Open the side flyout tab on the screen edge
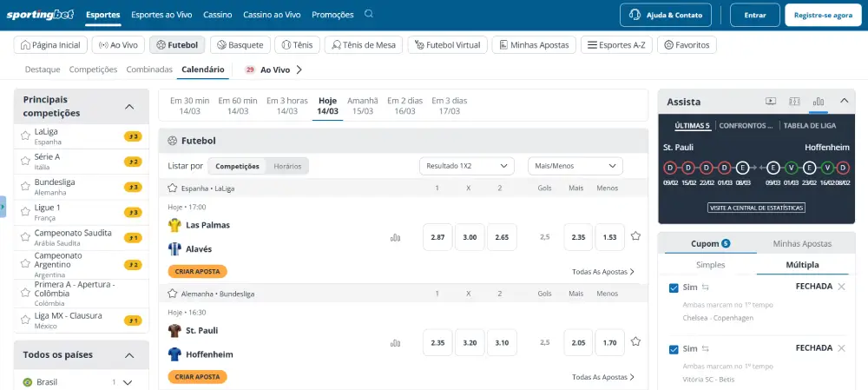868x390 pixels. click(x=3, y=207)
